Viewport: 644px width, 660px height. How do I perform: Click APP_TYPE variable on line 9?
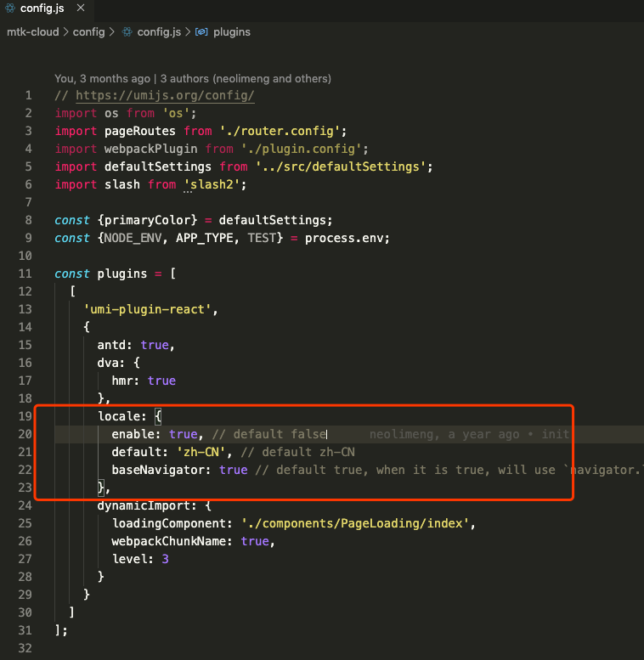204,238
